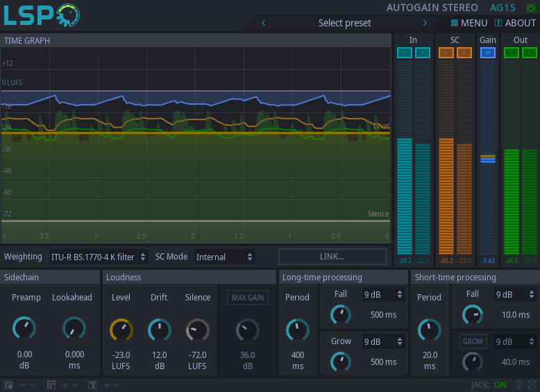Toggle the SC S meter button

point(464,53)
